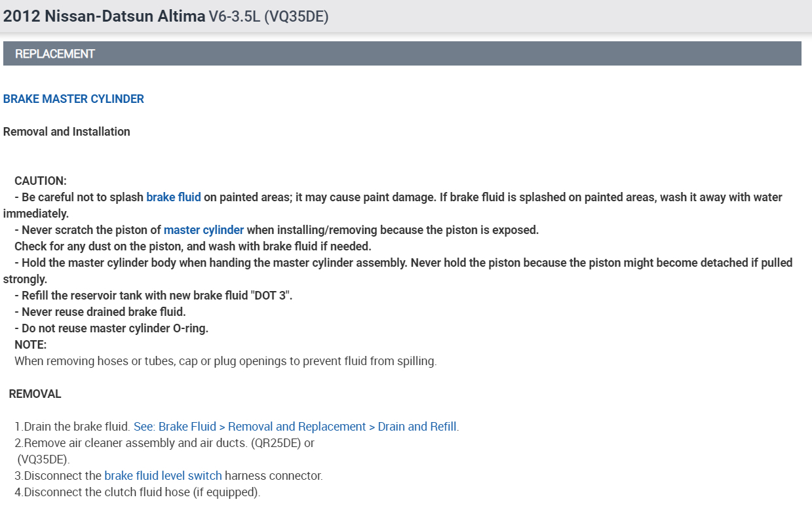Viewport: 812px width, 527px height.
Task: Follow the blue 'master cylinder' hyperlink
Action: pos(203,230)
